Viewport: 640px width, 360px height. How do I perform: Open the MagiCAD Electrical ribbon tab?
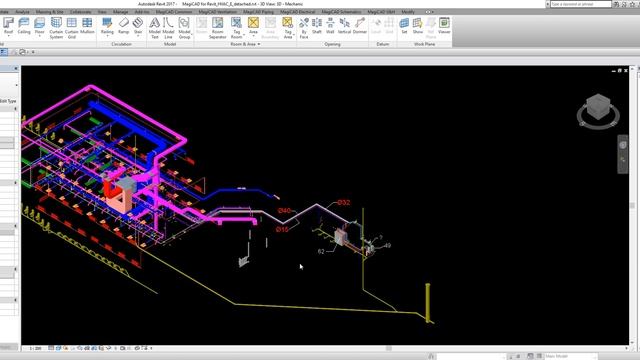(x=298, y=12)
